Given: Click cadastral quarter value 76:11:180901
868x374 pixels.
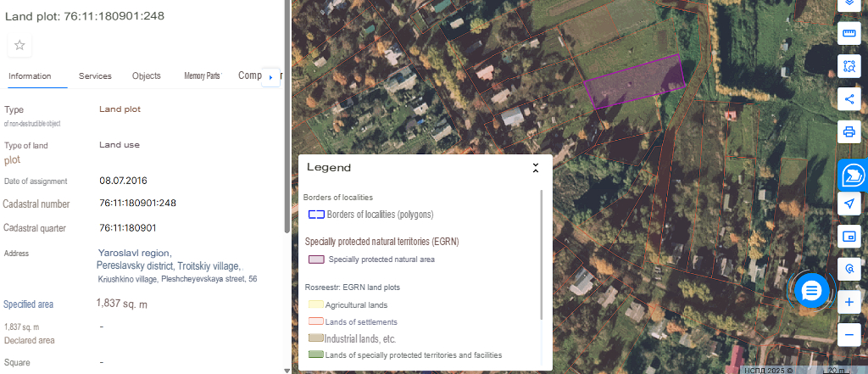Looking at the screenshot, I should (x=128, y=228).
